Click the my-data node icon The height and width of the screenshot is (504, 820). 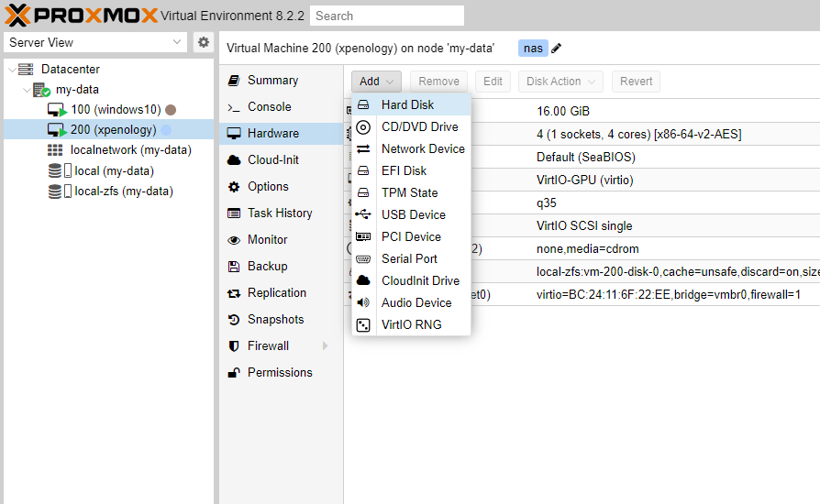coord(41,90)
